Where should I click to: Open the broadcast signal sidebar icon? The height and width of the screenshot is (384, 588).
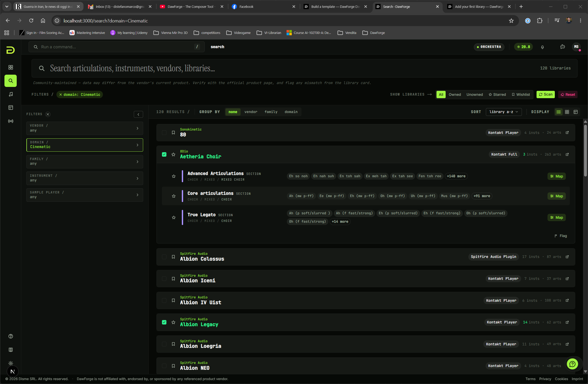[11, 121]
